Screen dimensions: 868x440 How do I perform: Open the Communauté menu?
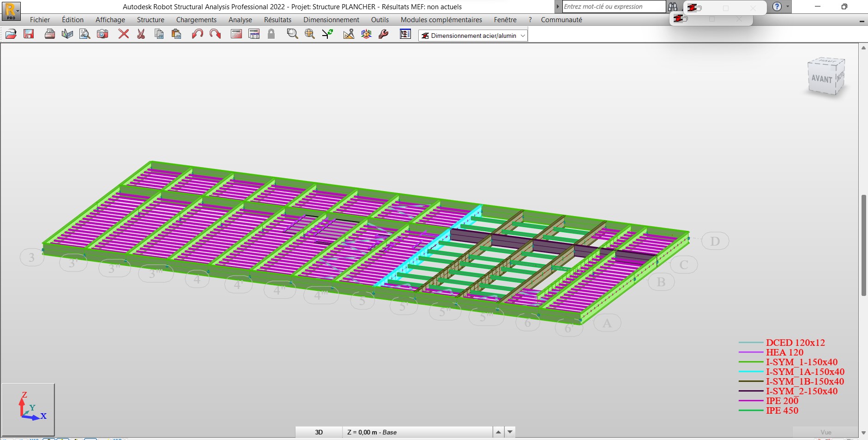coord(561,20)
